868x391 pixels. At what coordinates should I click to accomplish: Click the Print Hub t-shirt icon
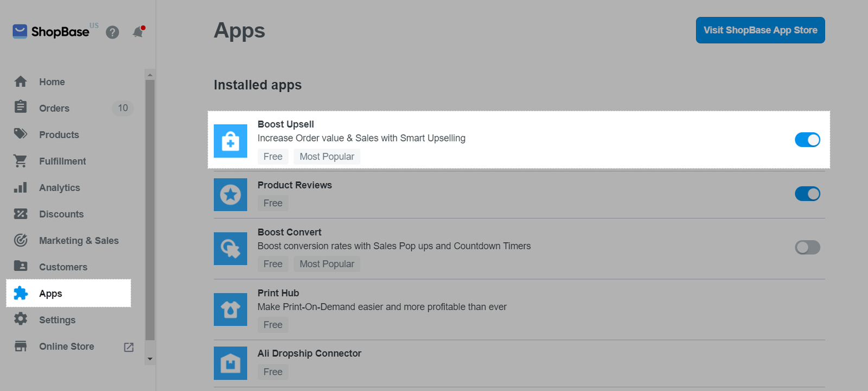click(x=230, y=309)
